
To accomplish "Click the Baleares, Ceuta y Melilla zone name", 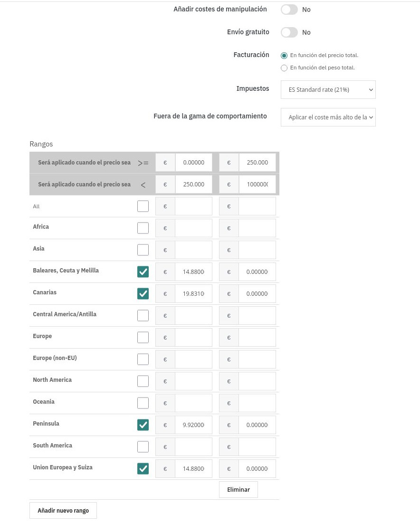I will point(66,271).
